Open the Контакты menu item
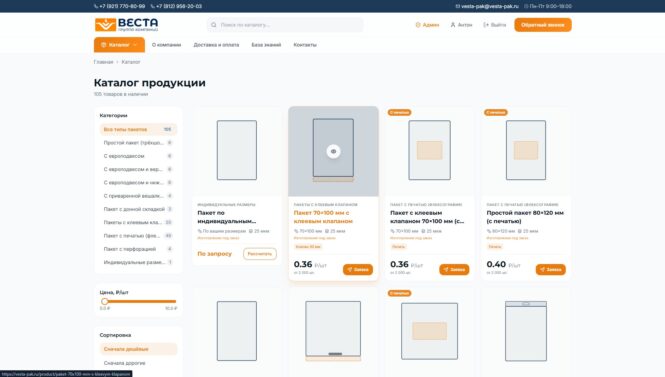This screenshot has width=665, height=377. (305, 45)
